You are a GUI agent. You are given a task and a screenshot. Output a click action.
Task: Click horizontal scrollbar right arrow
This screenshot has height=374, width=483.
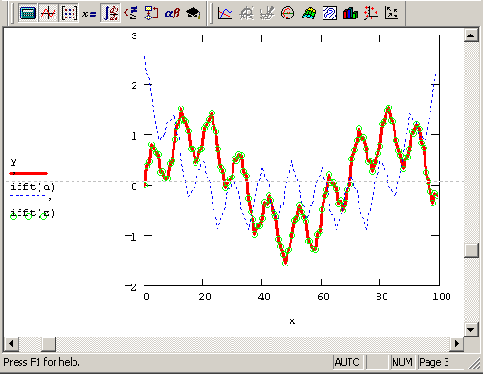click(x=457, y=344)
